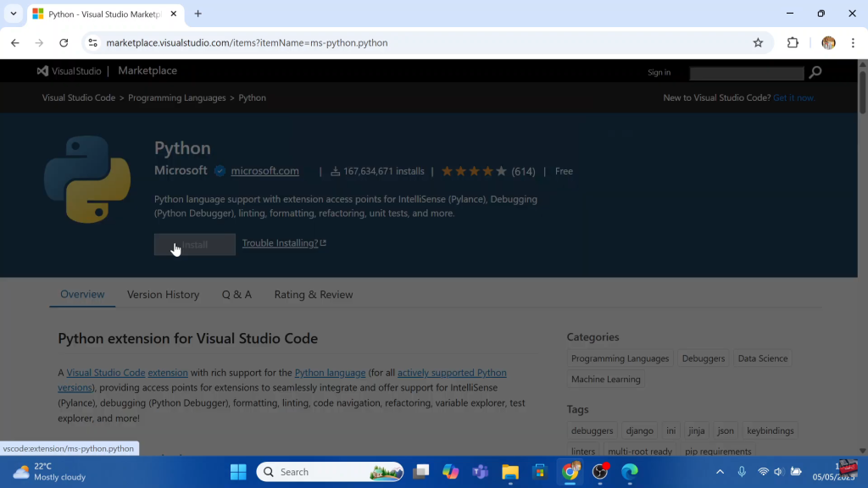Show hidden system tray icons
The image size is (868, 488).
[720, 472]
